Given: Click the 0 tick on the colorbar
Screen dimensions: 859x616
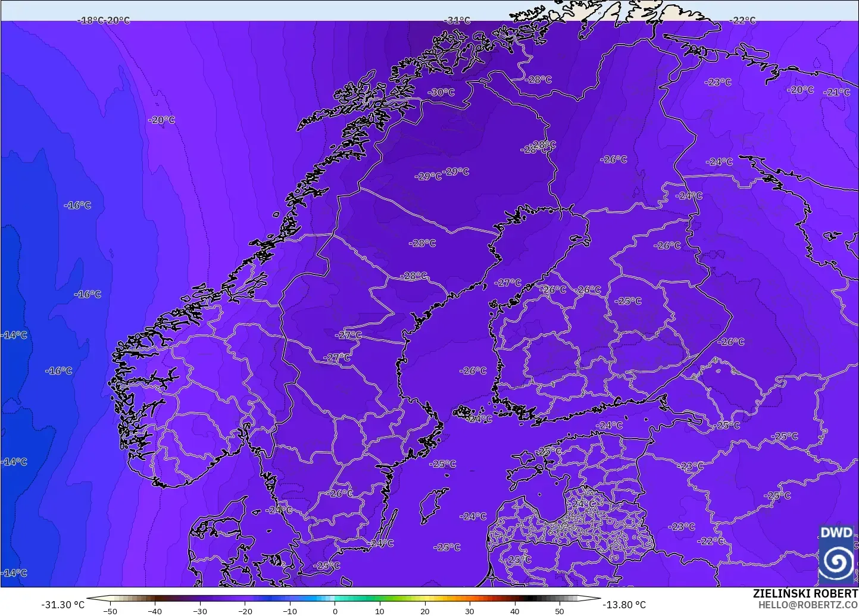Looking at the screenshot, I should tap(335, 611).
